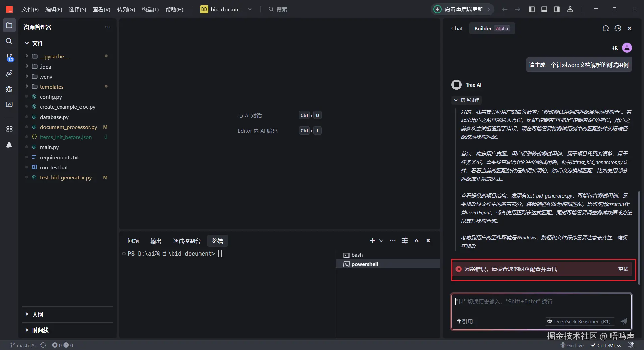Toggle the left primary sidebar layout
Viewport: 644px width, 350px height.
pyautogui.click(x=532, y=9)
